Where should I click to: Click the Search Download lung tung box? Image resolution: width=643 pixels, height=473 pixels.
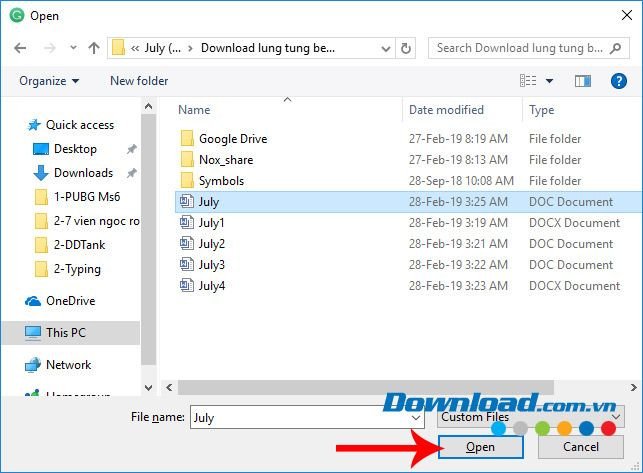[x=523, y=48]
